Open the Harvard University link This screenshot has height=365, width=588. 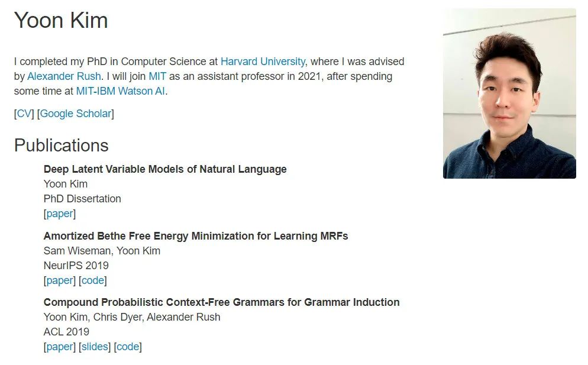[x=263, y=62]
